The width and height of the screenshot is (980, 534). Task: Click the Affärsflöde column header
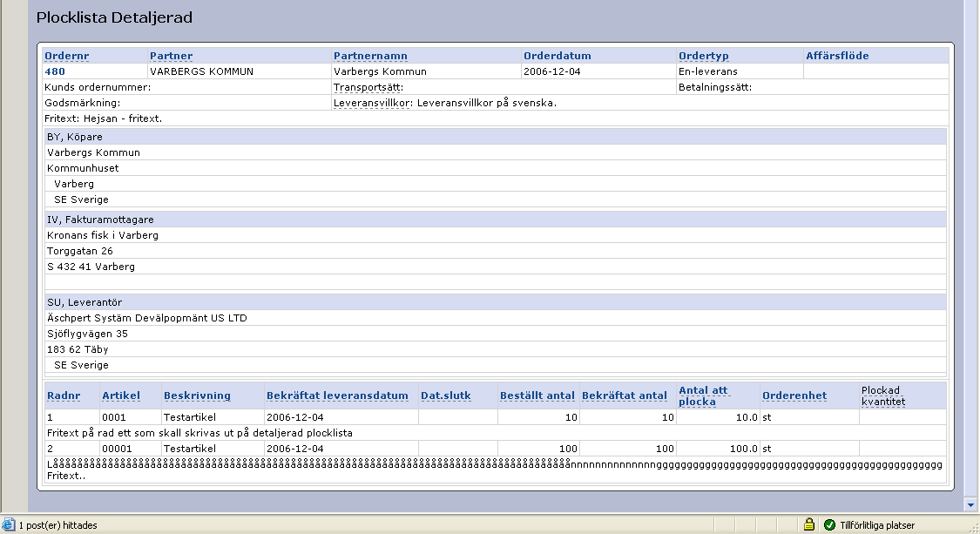[x=837, y=56]
